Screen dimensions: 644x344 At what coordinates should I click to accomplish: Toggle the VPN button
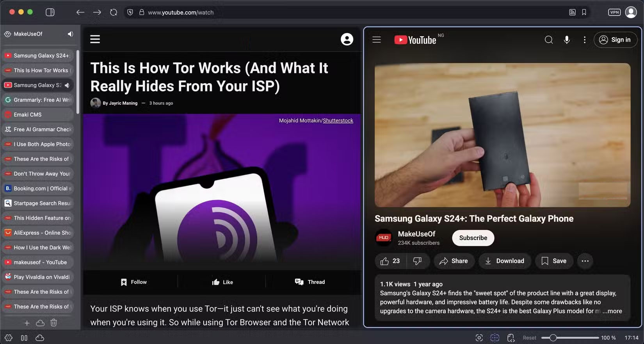614,12
